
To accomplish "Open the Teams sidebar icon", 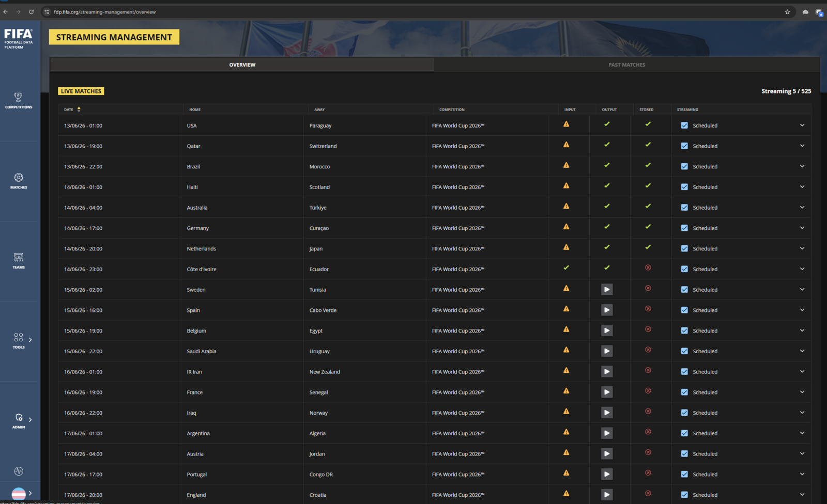I will (19, 260).
